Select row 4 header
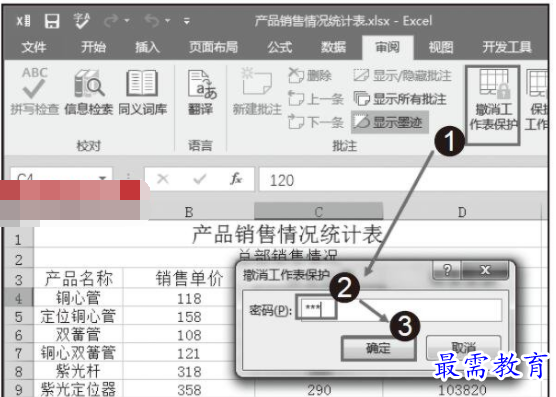 pyautogui.click(x=18, y=298)
